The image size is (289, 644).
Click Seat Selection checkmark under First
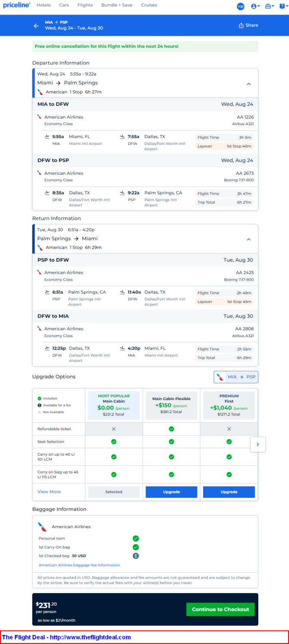click(229, 442)
